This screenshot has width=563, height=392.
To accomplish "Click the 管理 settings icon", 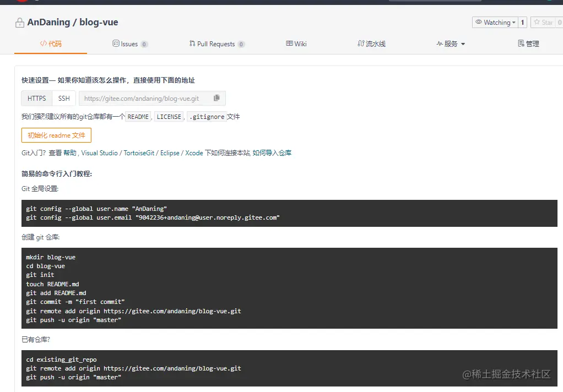I will [x=521, y=43].
